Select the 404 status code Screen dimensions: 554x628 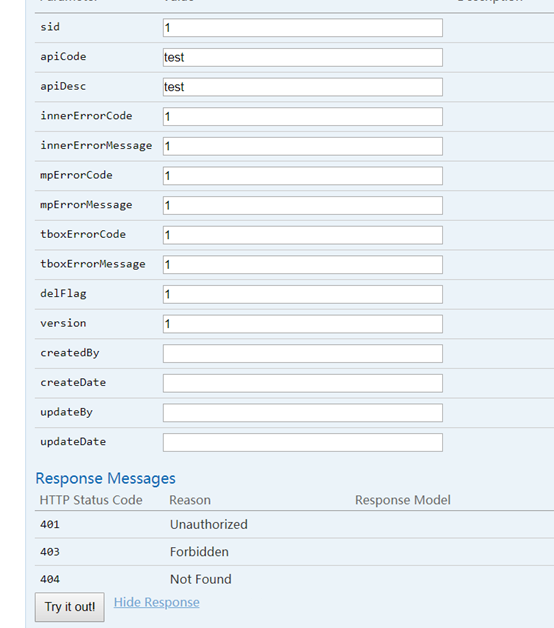click(50, 579)
